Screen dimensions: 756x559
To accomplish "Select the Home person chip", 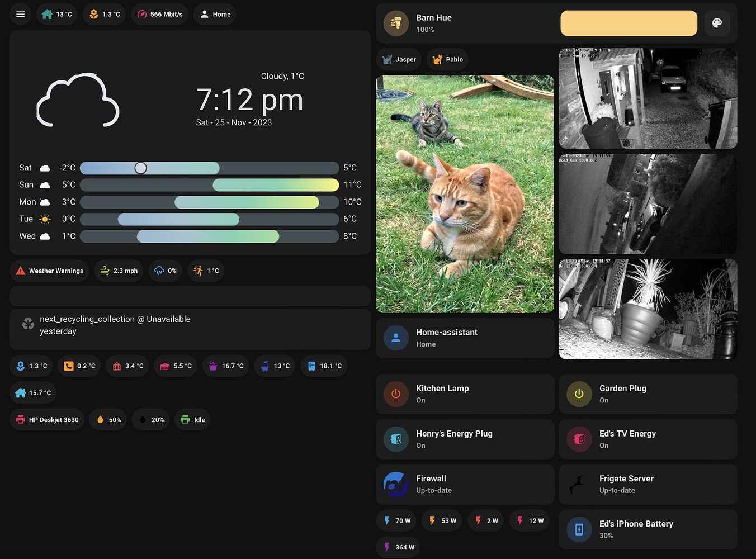I will (215, 14).
